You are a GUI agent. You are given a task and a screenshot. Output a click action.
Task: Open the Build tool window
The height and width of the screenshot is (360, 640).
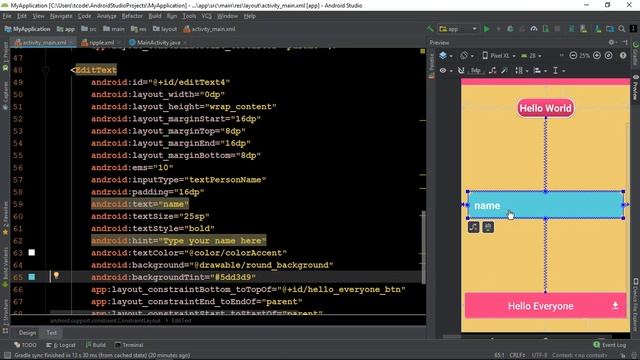96,345
